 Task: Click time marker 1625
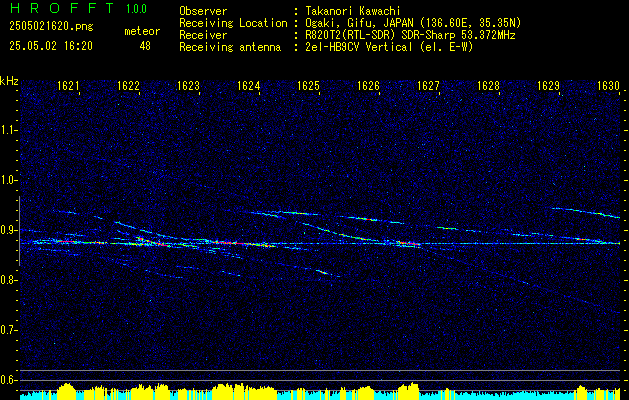308,85
